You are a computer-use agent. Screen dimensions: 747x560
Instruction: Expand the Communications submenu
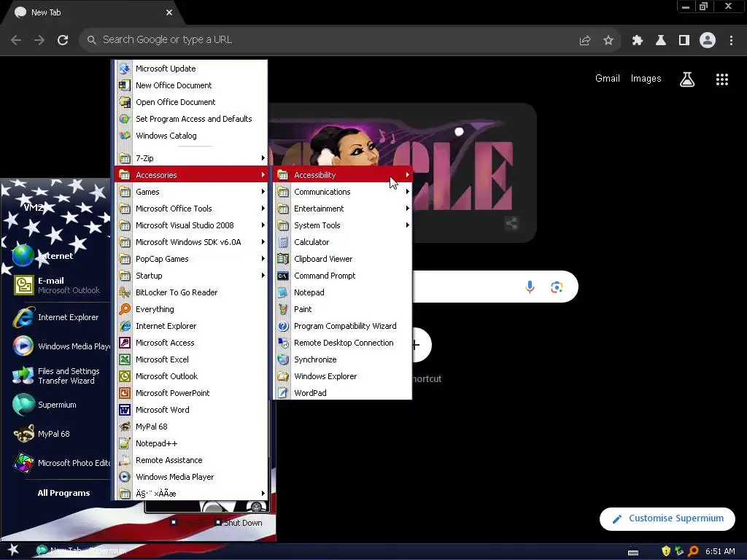coord(343,192)
